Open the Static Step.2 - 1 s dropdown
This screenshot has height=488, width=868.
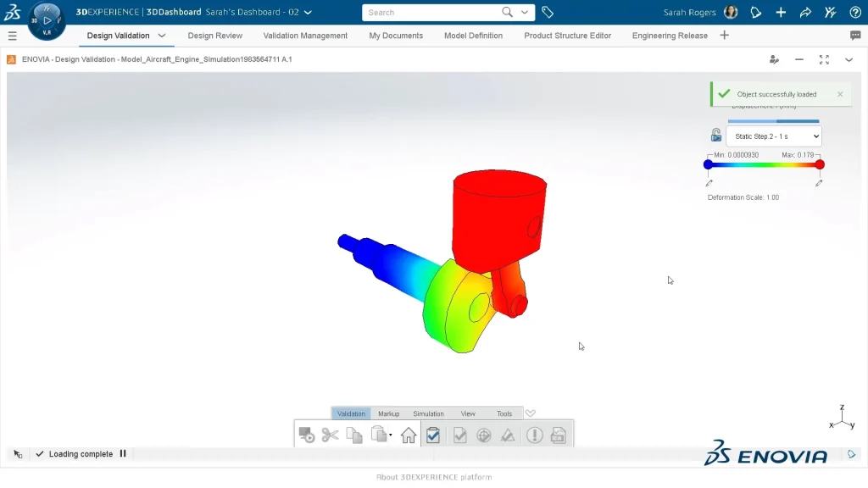(773, 136)
